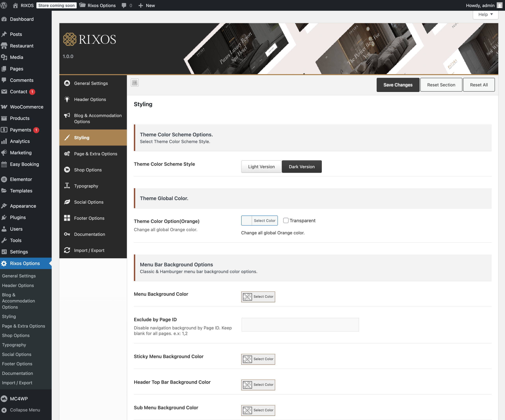Select the Dark Version color scheme

302,167
